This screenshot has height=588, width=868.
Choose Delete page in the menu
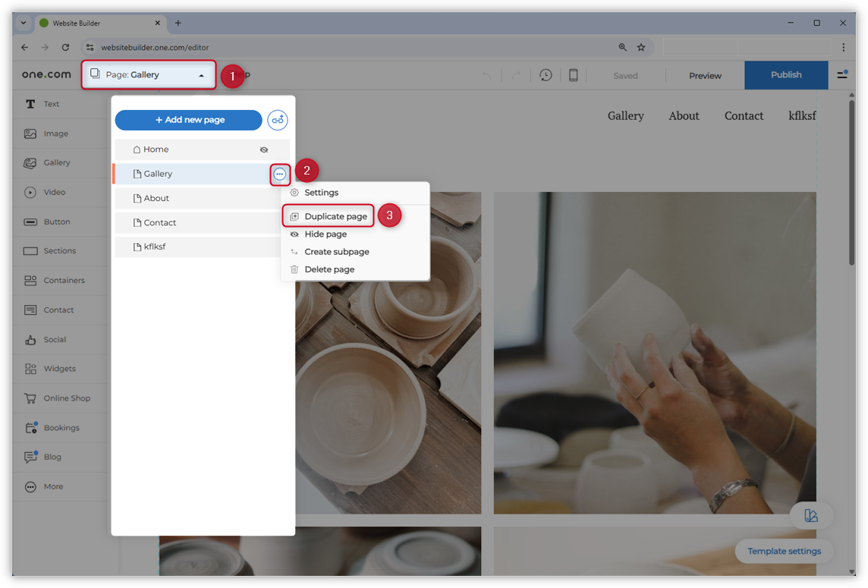coord(329,269)
